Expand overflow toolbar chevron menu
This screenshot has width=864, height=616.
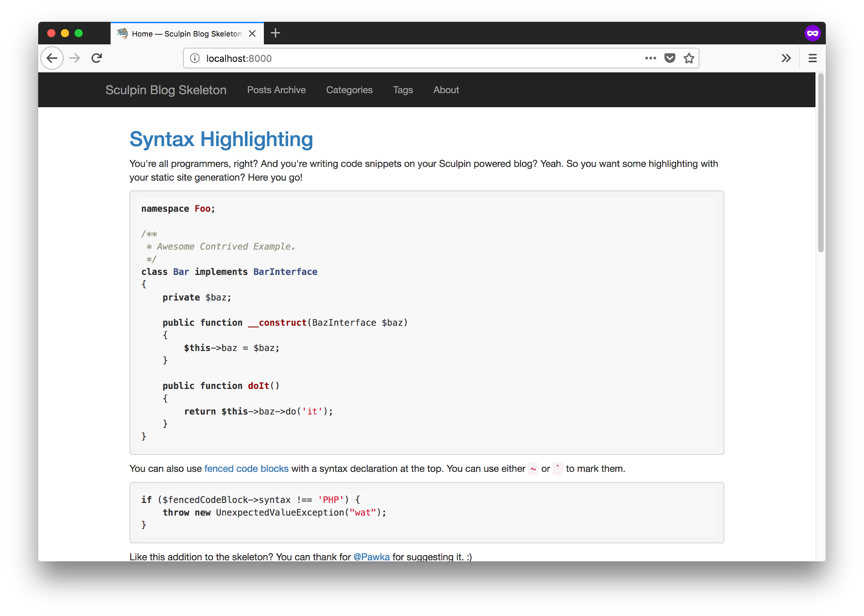pyautogui.click(x=786, y=58)
